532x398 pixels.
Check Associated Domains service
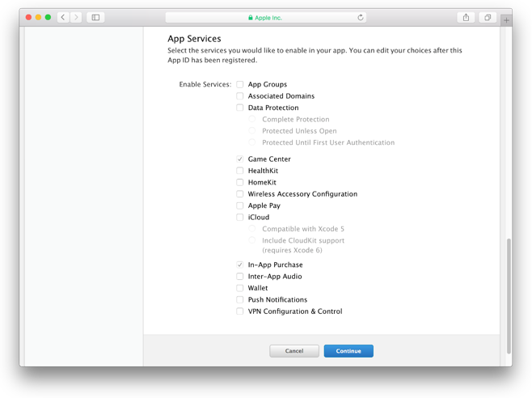click(x=240, y=95)
